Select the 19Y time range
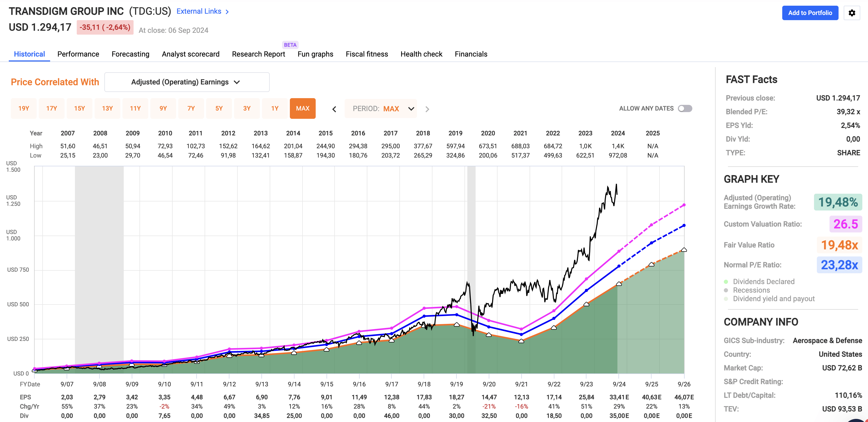This screenshot has height=422, width=868. 24,108
